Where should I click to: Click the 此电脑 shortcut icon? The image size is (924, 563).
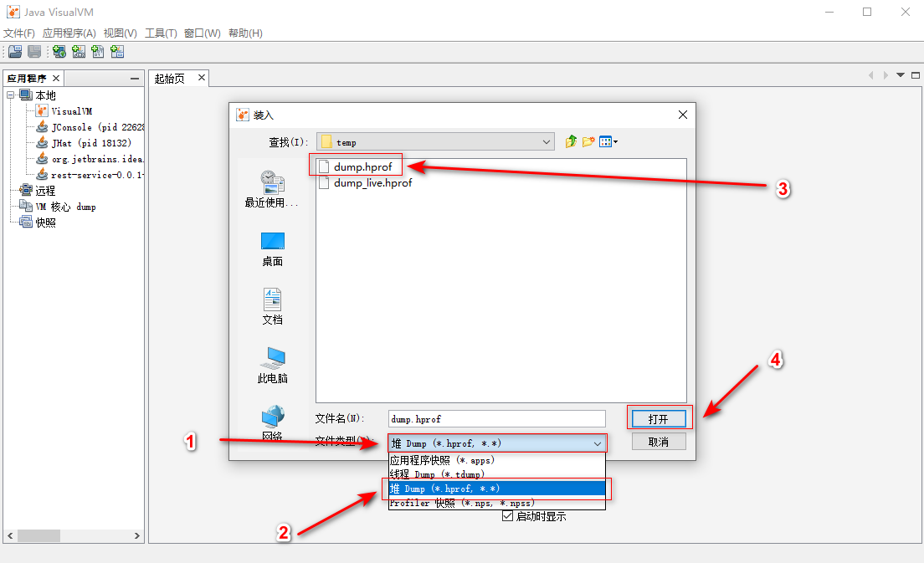coord(272,358)
